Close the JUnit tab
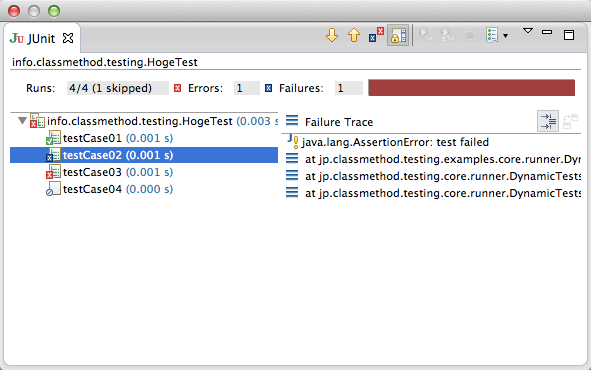591x370 pixels. (x=68, y=38)
